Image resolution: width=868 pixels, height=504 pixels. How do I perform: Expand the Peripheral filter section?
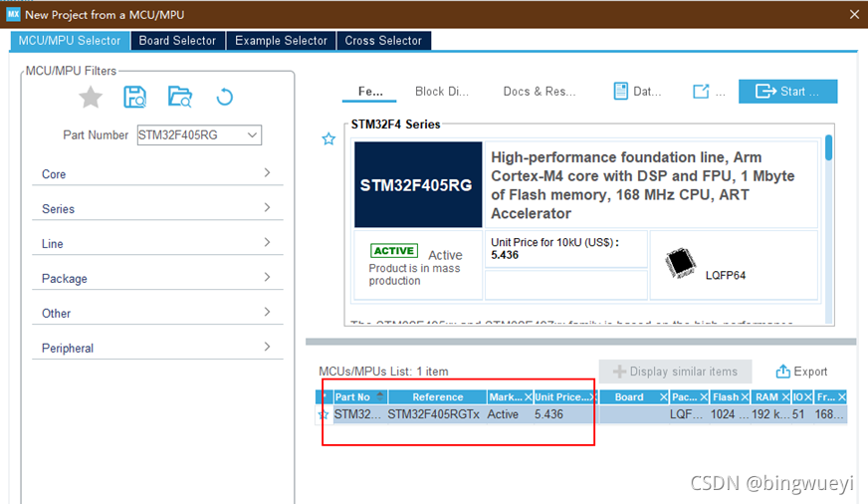(x=157, y=349)
